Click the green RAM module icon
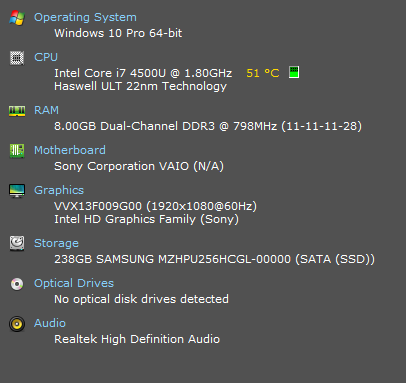The image size is (406, 383). (17, 111)
